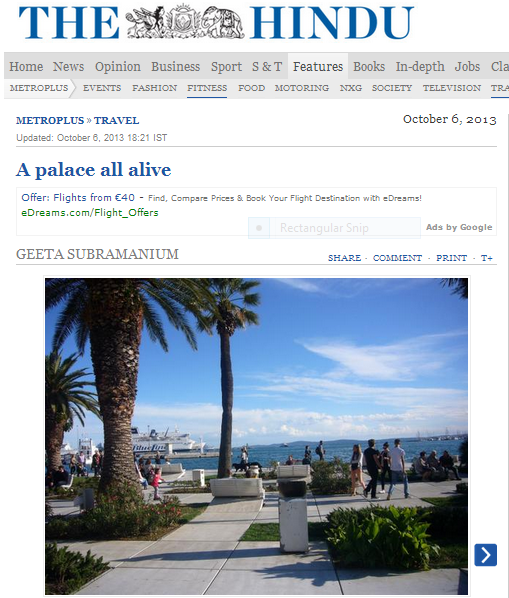
Task: Open the NXG subsection
Action: tap(351, 88)
